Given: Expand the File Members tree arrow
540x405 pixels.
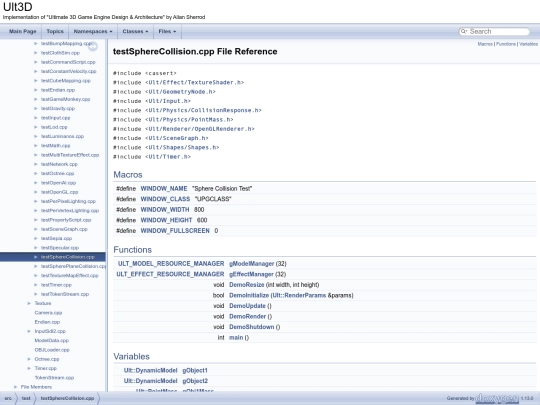Looking at the screenshot, I should (x=15, y=387).
